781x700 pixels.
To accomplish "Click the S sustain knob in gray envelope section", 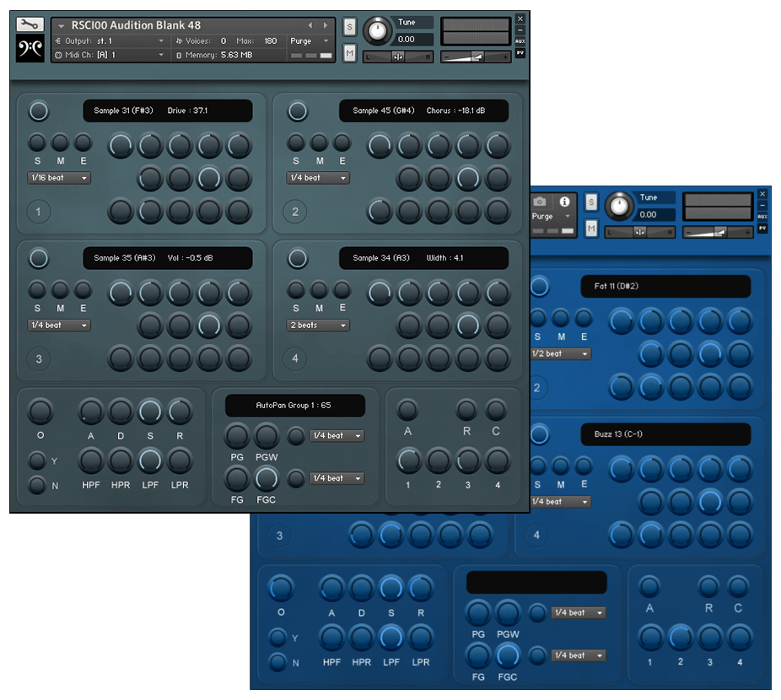I will pyautogui.click(x=150, y=412).
